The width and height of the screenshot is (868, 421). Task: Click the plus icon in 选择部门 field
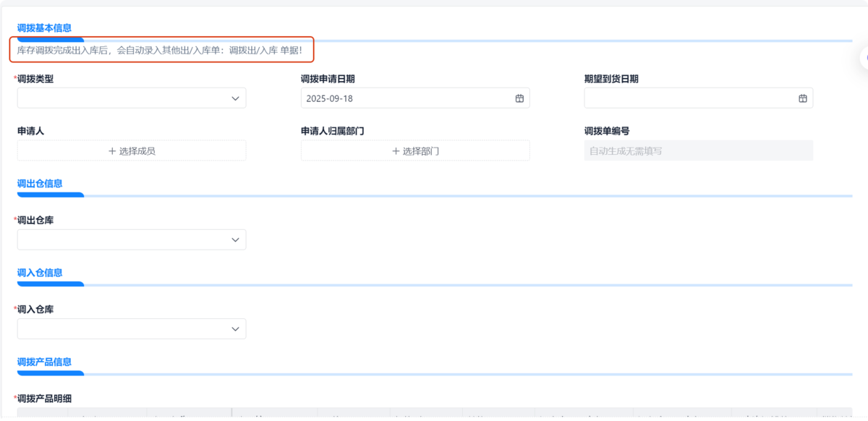[395, 150]
